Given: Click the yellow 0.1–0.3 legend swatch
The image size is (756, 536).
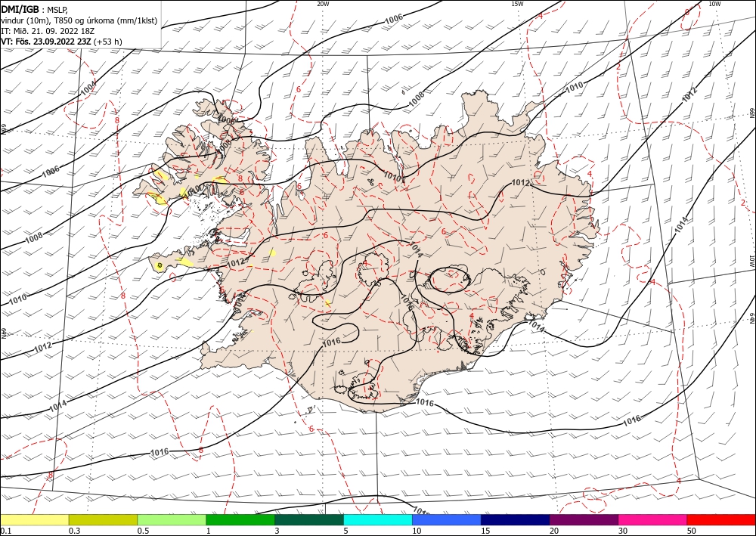Looking at the screenshot, I should tap(34, 519).
